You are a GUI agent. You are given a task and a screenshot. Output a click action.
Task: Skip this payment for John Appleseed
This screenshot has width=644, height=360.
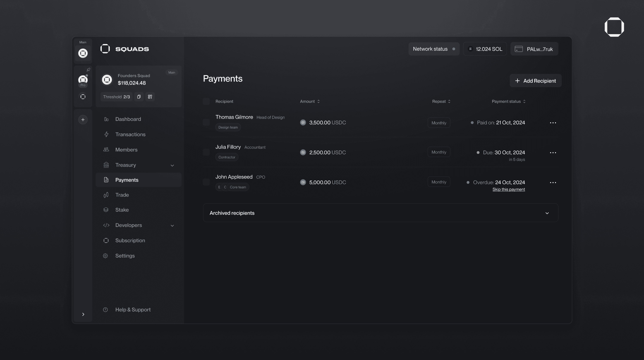coord(509,189)
